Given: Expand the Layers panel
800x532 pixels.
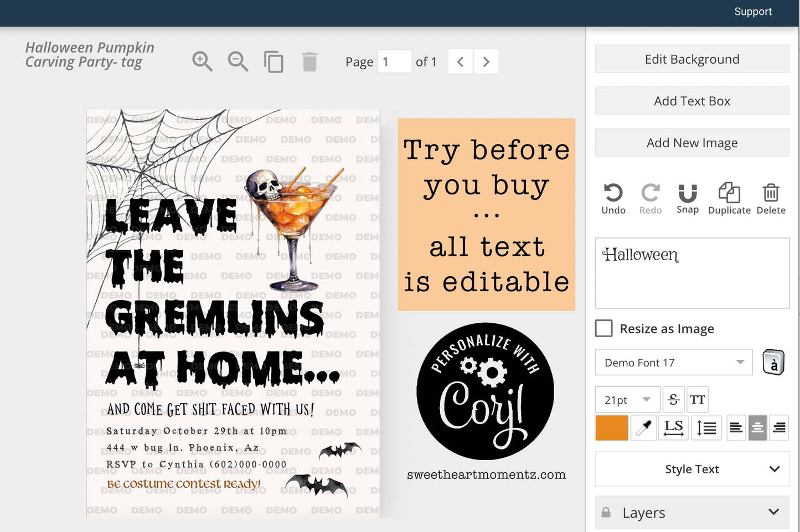Looking at the screenshot, I should point(692,513).
